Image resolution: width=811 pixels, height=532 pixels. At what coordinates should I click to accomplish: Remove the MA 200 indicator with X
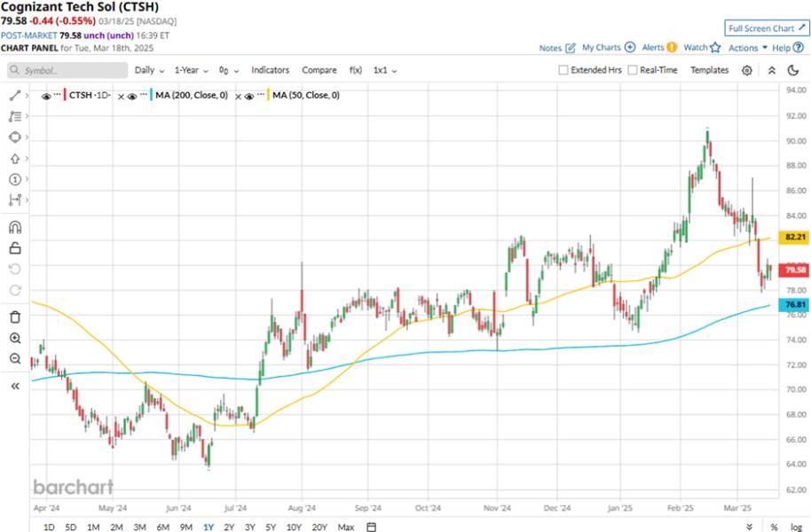pyautogui.click(x=121, y=97)
